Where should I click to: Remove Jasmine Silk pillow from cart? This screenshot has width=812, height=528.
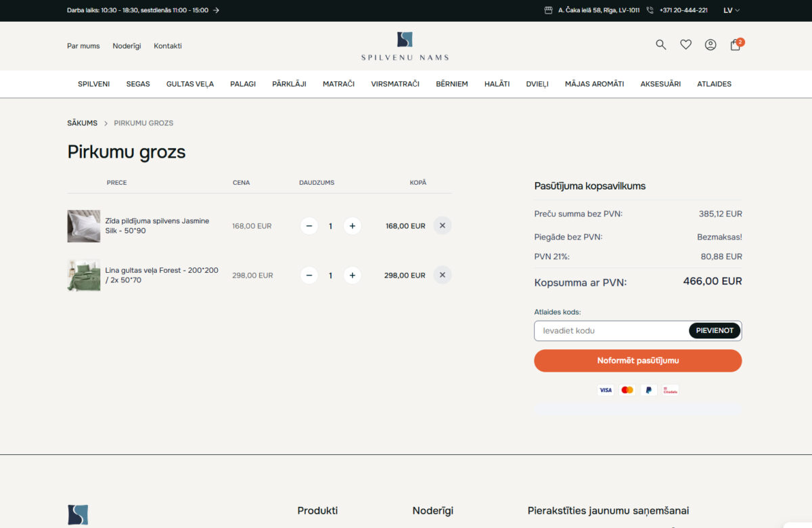click(x=442, y=225)
